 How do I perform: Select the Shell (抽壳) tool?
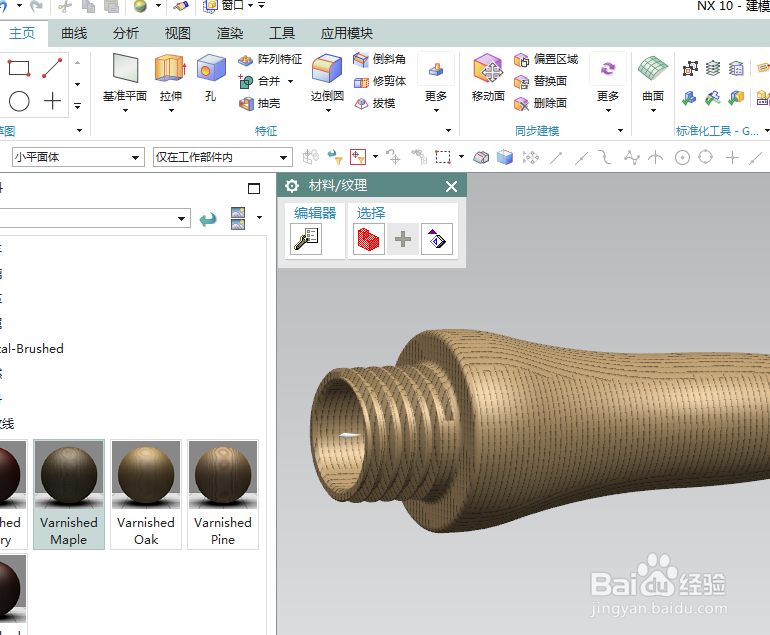point(259,104)
